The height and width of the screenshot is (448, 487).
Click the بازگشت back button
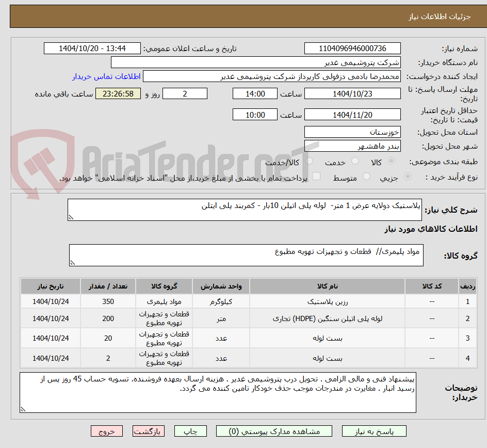tap(148, 431)
